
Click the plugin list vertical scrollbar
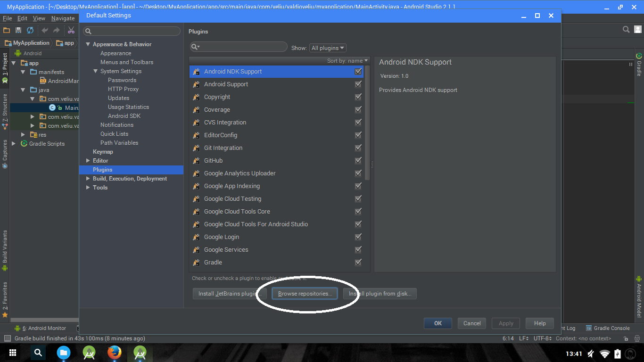368,123
